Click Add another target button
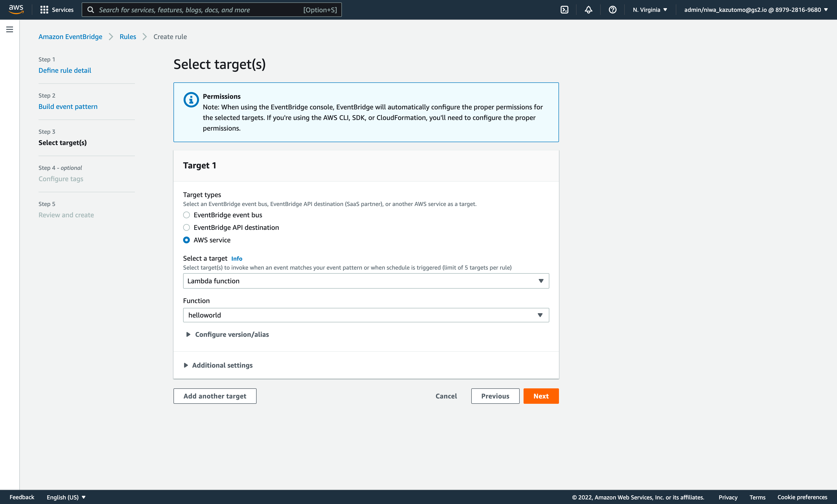 click(x=215, y=396)
